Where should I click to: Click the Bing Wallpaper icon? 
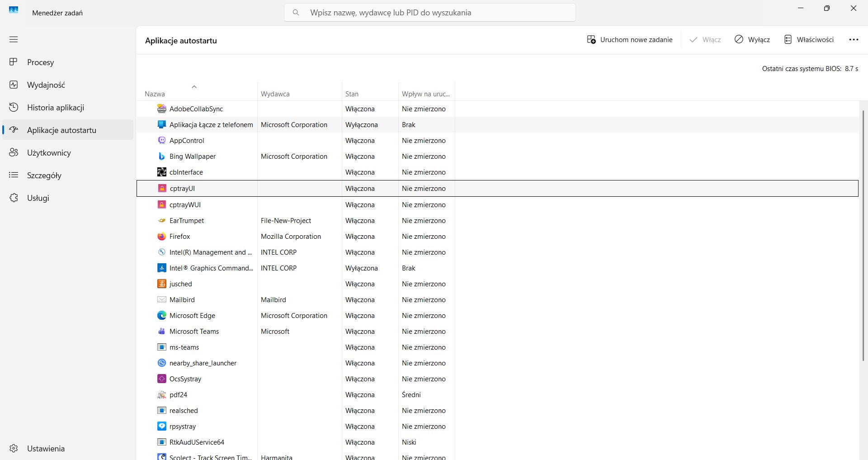coord(161,156)
